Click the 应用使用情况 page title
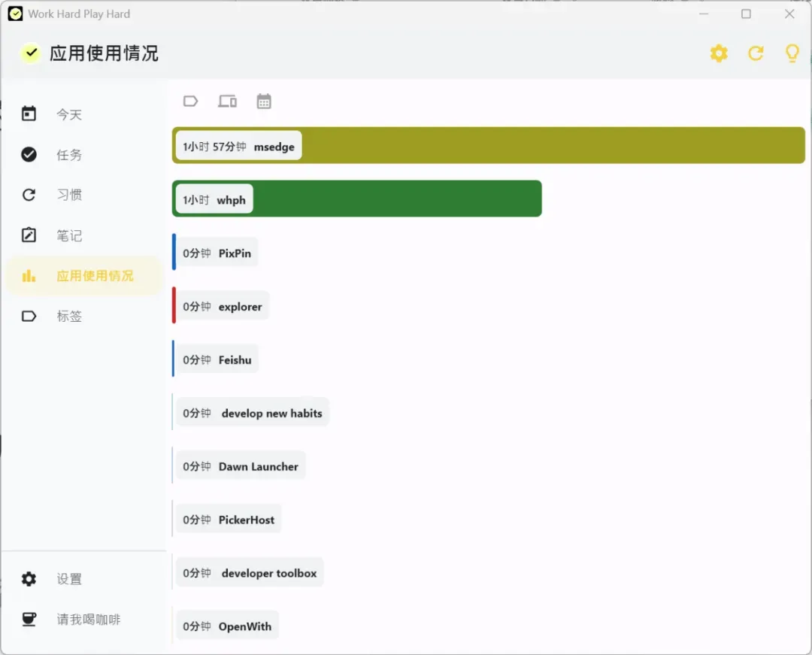Image resolution: width=812 pixels, height=655 pixels. (x=104, y=53)
